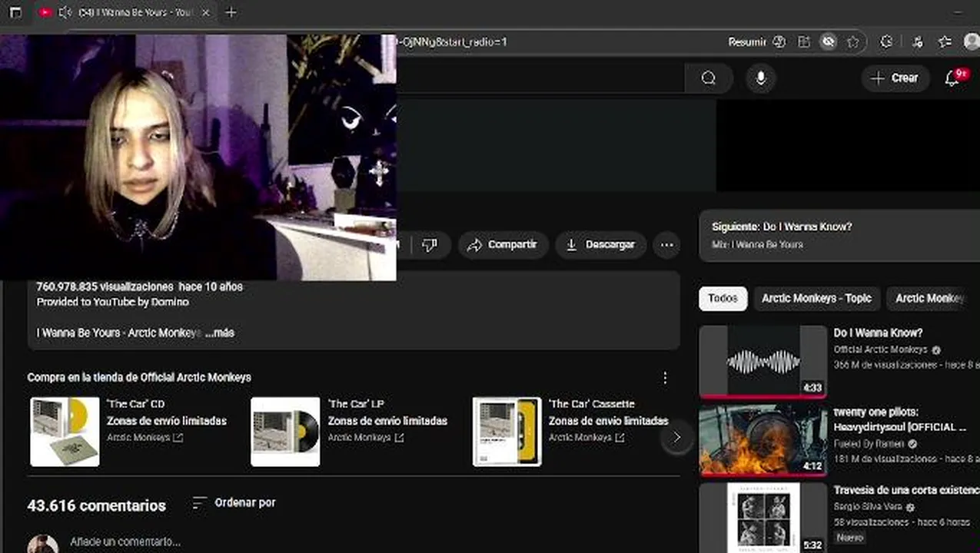
Task: Click 'The Car' LP title
Action: [x=356, y=404]
